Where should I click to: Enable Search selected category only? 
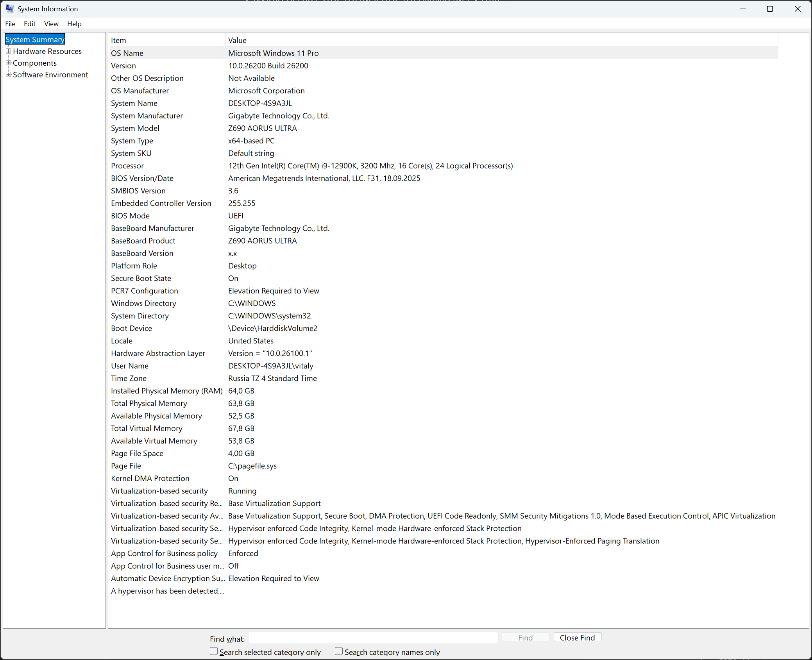pos(214,651)
